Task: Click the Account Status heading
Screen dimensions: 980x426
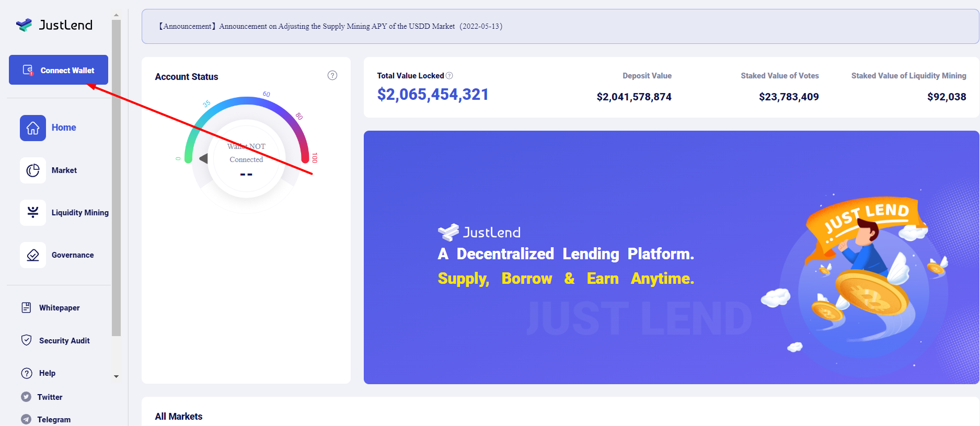Action: point(187,77)
